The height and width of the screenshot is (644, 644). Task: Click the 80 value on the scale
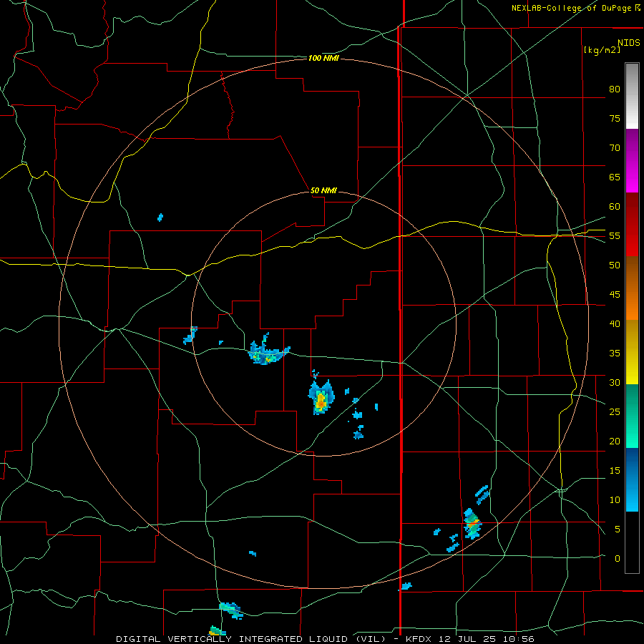pos(615,89)
